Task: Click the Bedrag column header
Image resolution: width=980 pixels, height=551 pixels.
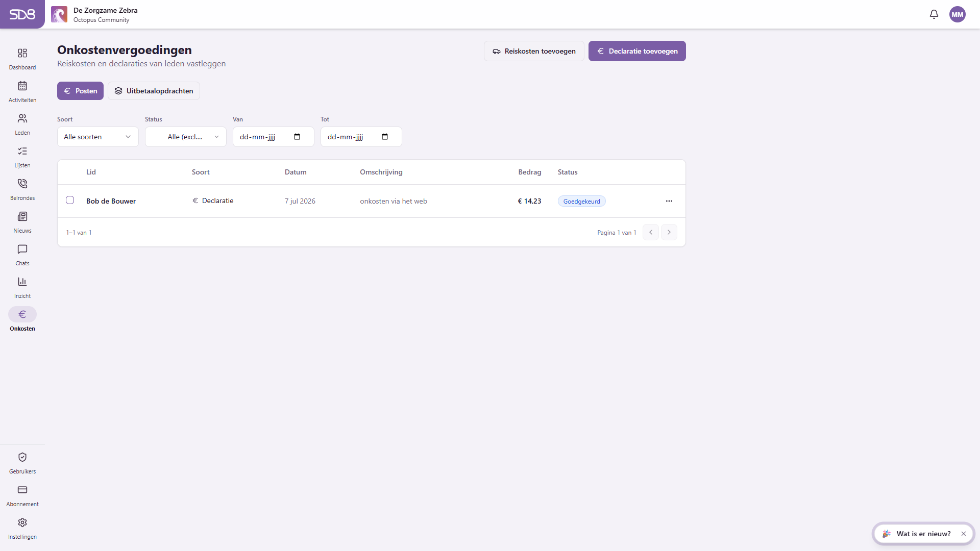Action: [530, 172]
